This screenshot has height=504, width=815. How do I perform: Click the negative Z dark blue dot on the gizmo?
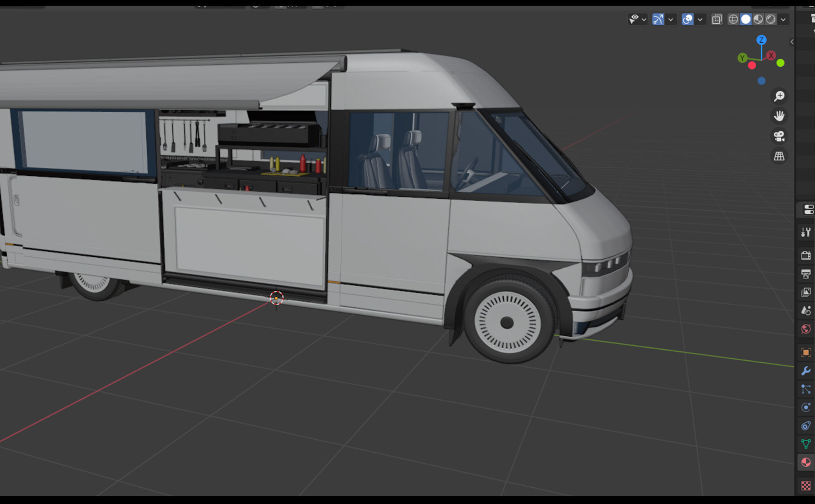coord(761,81)
